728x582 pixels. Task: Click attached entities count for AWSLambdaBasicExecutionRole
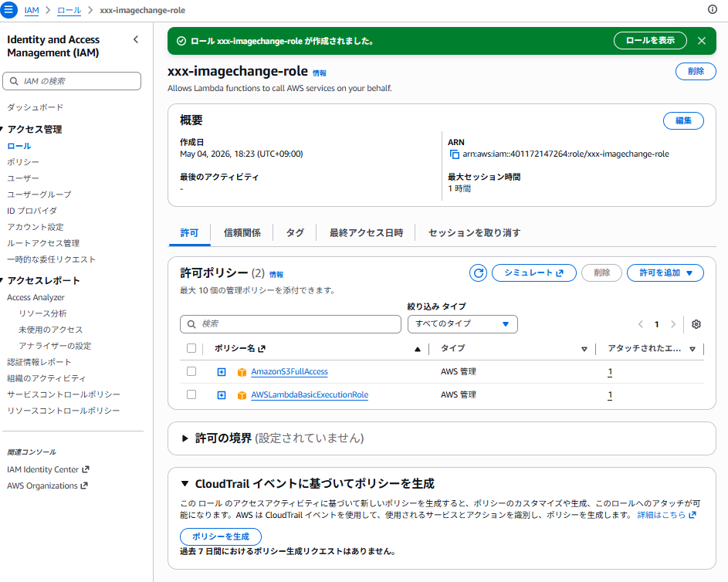click(610, 395)
